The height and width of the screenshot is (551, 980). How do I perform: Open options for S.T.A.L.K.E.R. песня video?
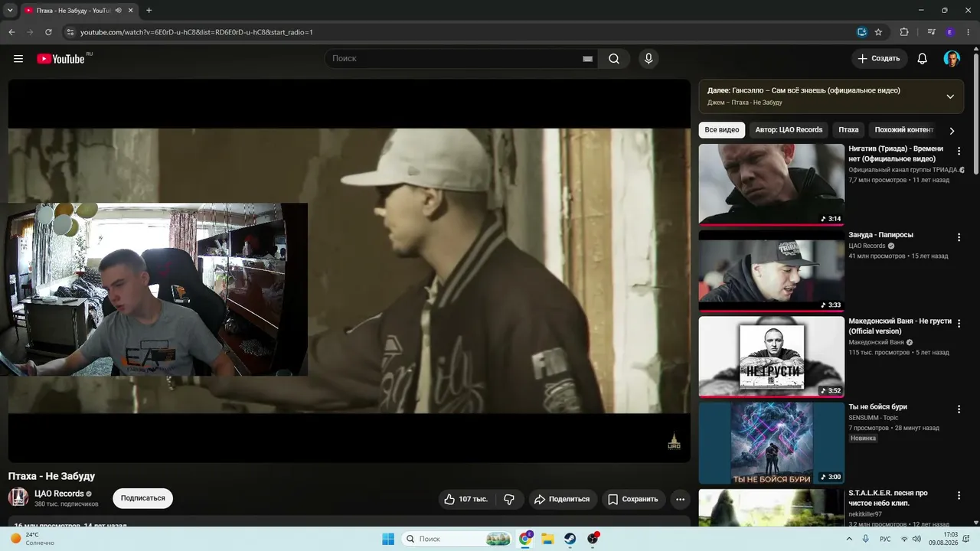(959, 496)
